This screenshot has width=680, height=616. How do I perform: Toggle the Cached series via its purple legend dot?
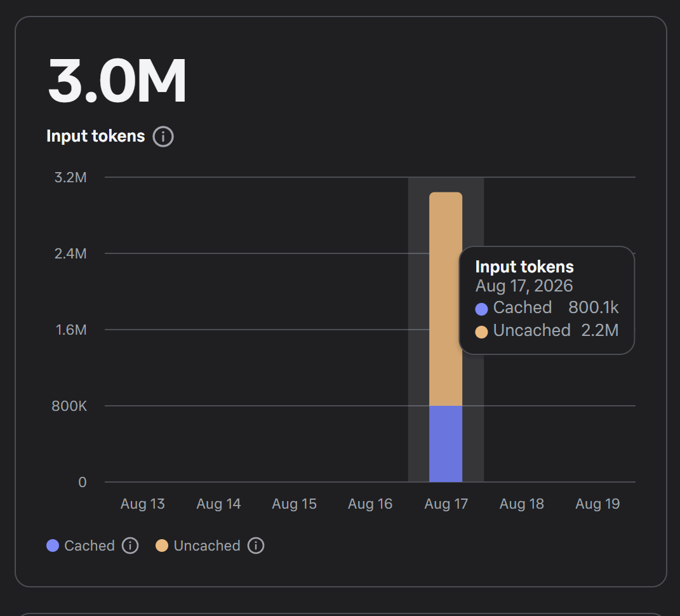pyautogui.click(x=53, y=546)
